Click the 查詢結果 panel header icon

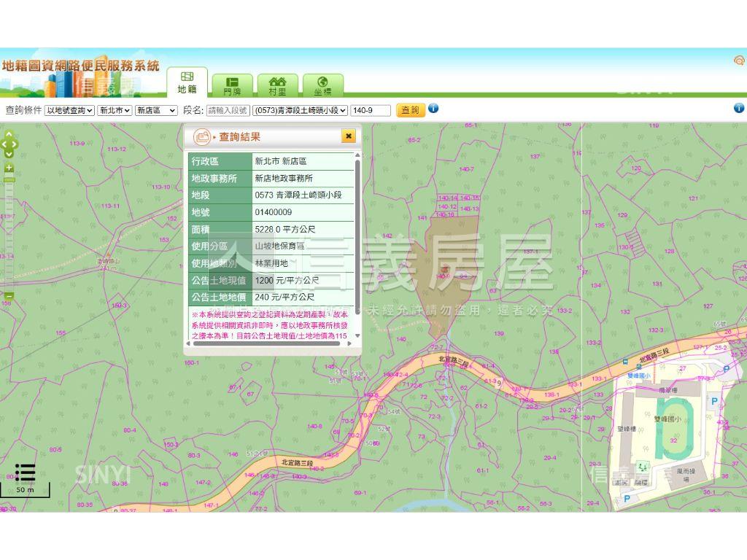click(202, 137)
